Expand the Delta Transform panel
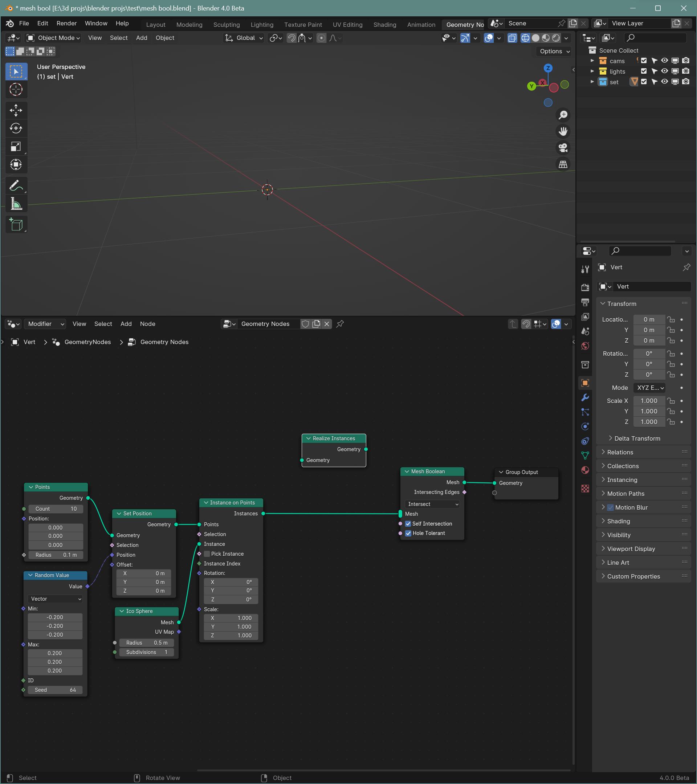Image resolution: width=697 pixels, height=784 pixels. coord(636,438)
